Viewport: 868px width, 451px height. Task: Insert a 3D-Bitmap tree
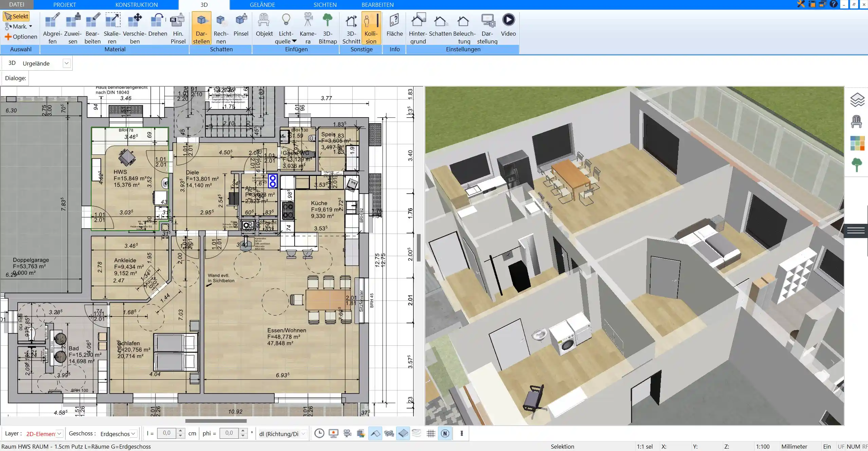click(328, 29)
